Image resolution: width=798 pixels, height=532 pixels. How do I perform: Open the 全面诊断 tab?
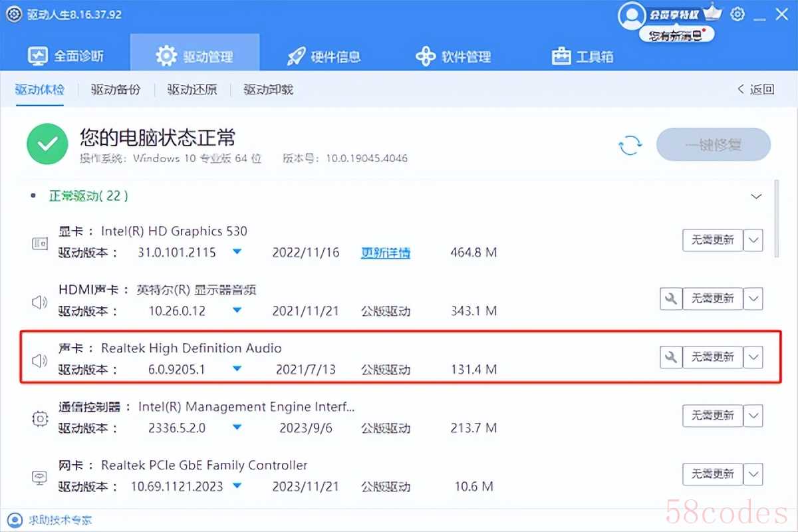[x=66, y=56]
